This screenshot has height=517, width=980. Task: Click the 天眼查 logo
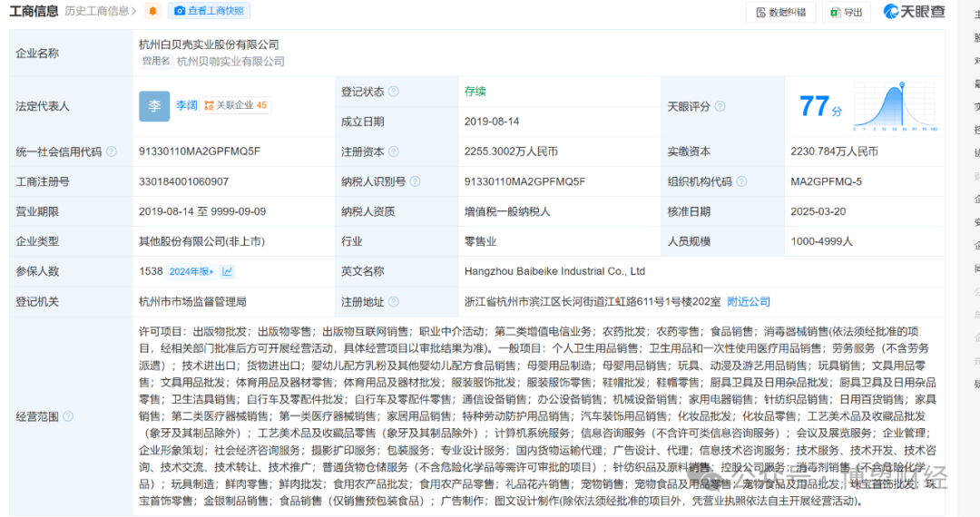[914, 11]
